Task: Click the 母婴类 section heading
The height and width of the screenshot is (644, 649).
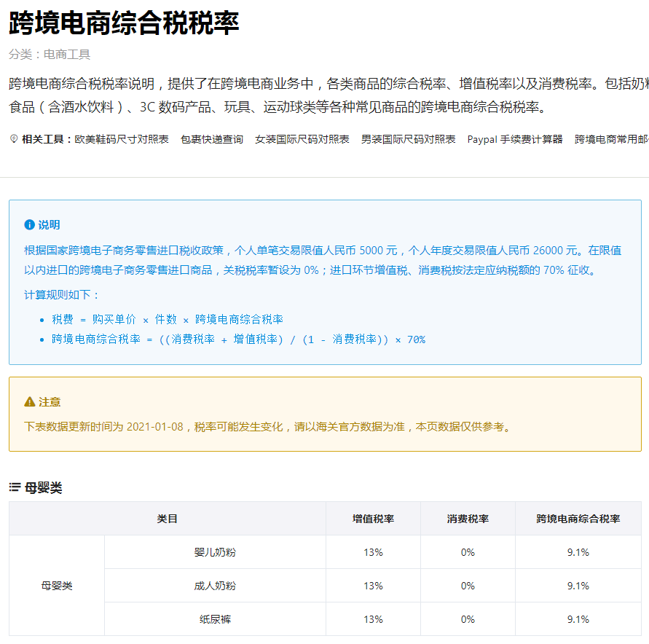Action: pyautogui.click(x=43, y=487)
